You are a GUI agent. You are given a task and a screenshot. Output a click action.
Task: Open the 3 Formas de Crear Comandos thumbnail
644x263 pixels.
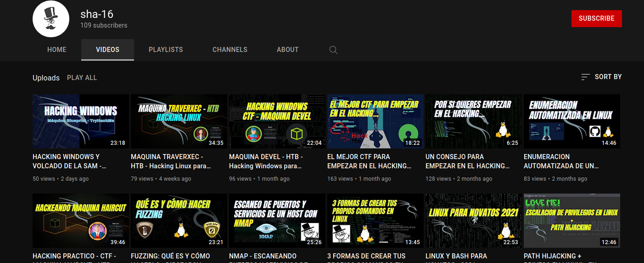pos(375,221)
